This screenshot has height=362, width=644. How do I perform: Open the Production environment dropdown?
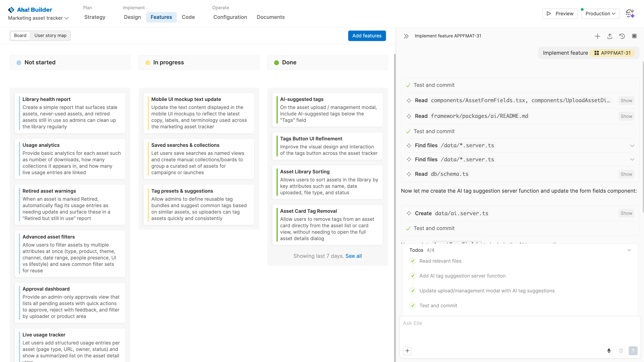(600, 13)
